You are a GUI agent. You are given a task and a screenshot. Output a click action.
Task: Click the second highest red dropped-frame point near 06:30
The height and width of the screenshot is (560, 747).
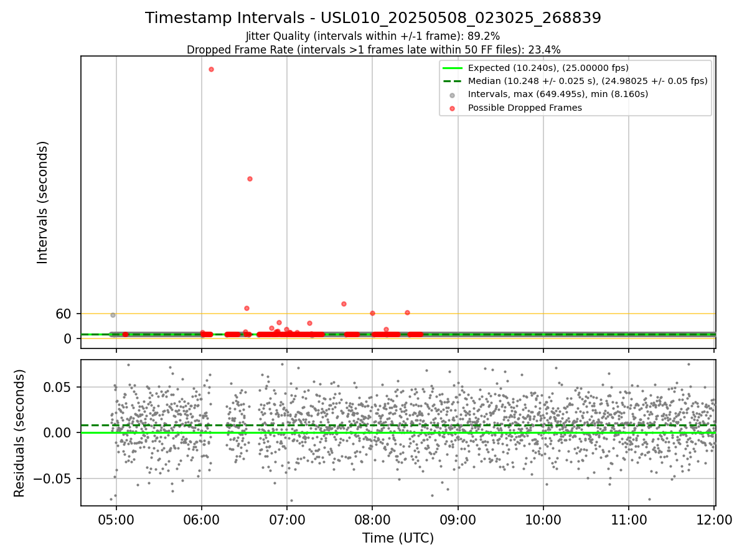[250, 179]
